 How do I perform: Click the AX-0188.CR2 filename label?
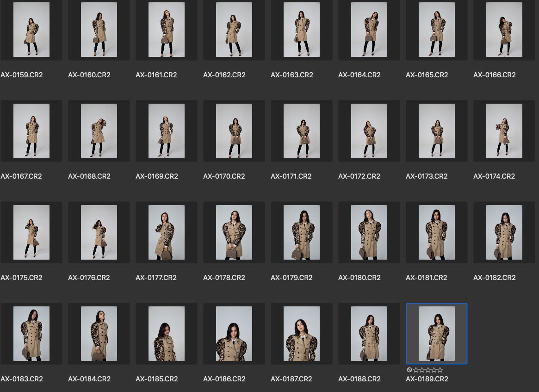tap(359, 379)
